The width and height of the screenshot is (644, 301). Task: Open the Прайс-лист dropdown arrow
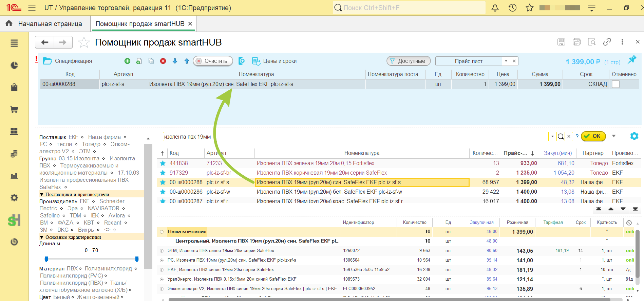point(506,61)
